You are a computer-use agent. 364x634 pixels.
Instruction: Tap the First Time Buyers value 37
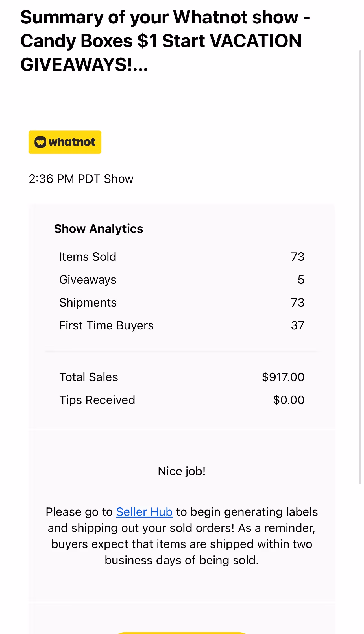[x=298, y=325]
